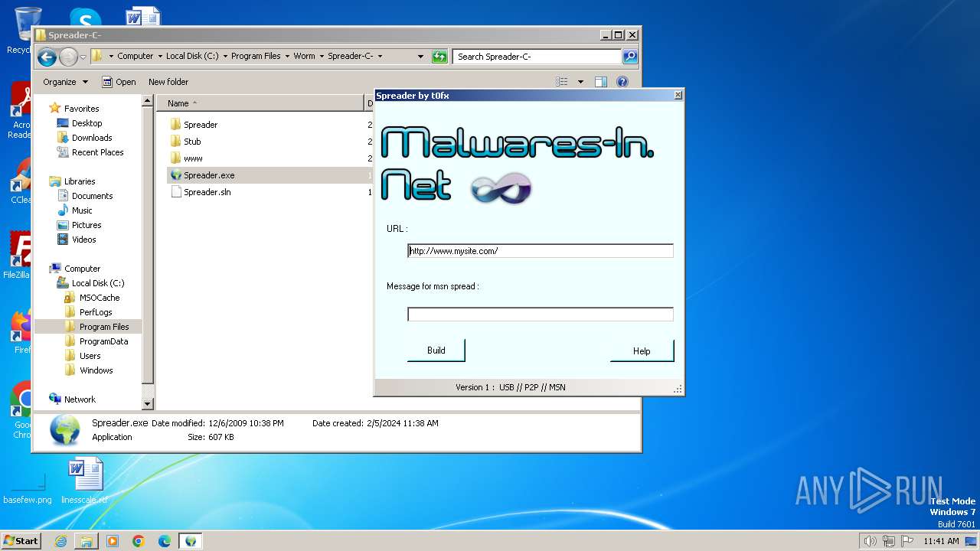Click the msn spread message field
This screenshot has width=980, height=551.
click(x=541, y=315)
